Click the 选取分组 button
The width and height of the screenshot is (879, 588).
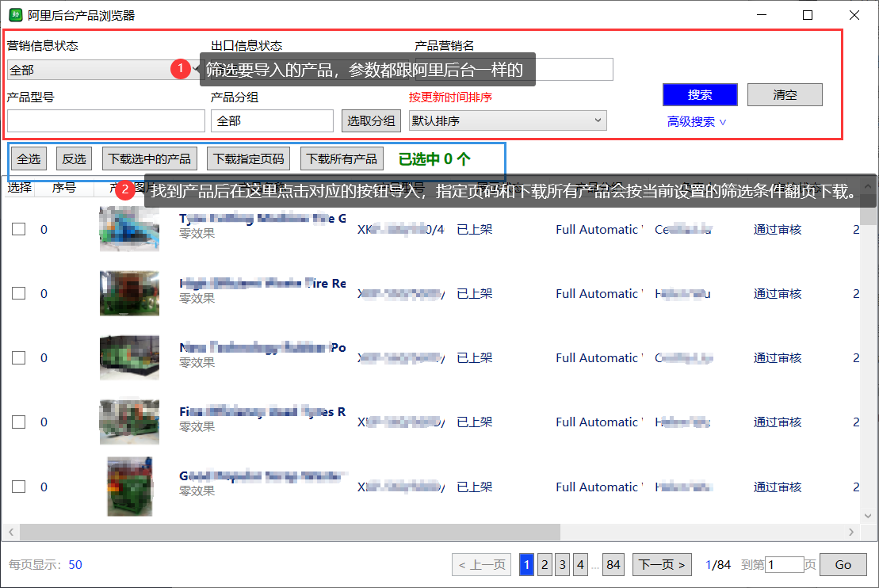tap(371, 120)
